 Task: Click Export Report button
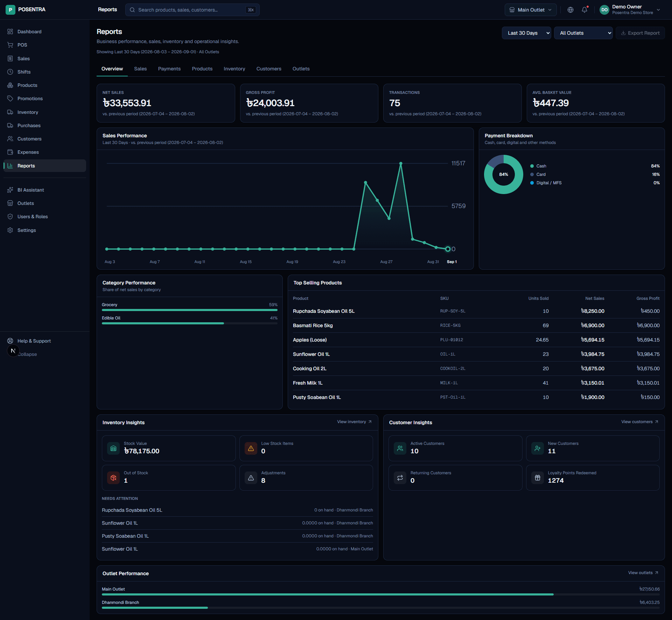click(x=640, y=33)
